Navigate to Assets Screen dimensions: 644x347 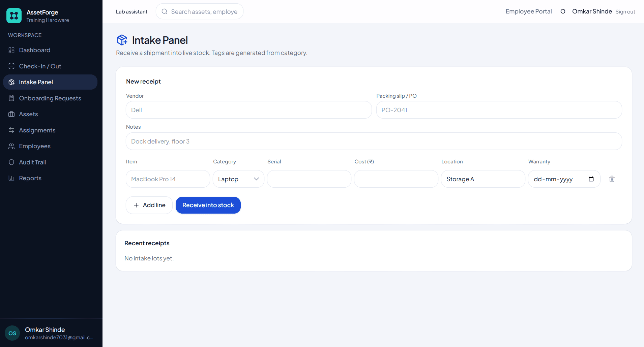[x=50, y=114]
